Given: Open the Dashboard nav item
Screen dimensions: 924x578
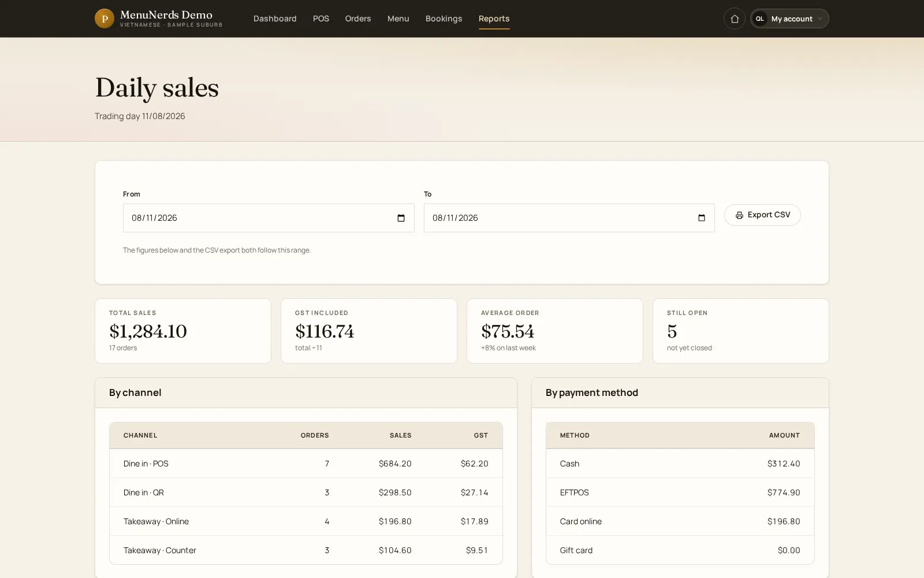Looking at the screenshot, I should click(x=275, y=18).
